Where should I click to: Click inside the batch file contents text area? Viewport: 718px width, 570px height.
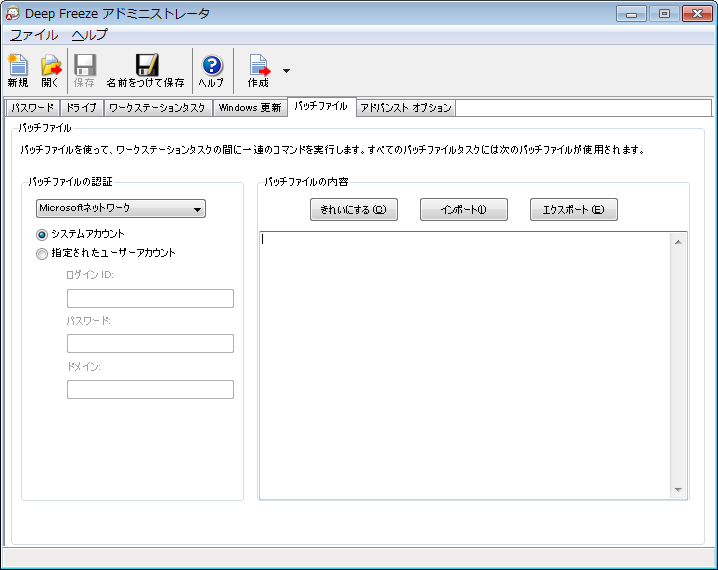[x=465, y=365]
